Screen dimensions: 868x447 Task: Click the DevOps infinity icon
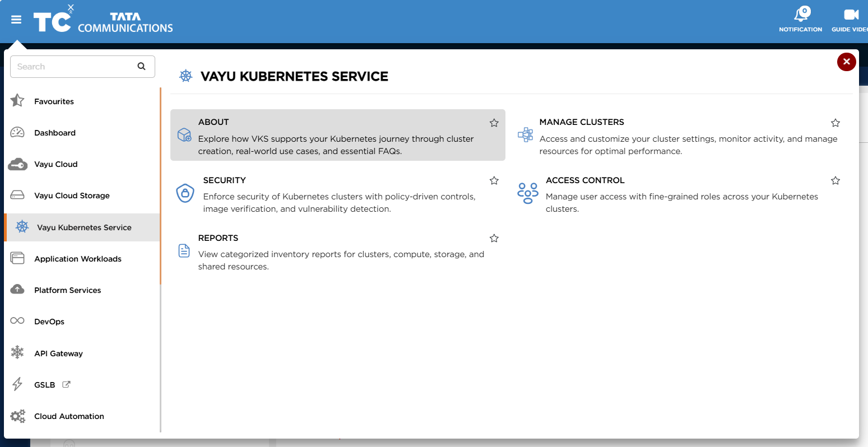pyautogui.click(x=17, y=321)
